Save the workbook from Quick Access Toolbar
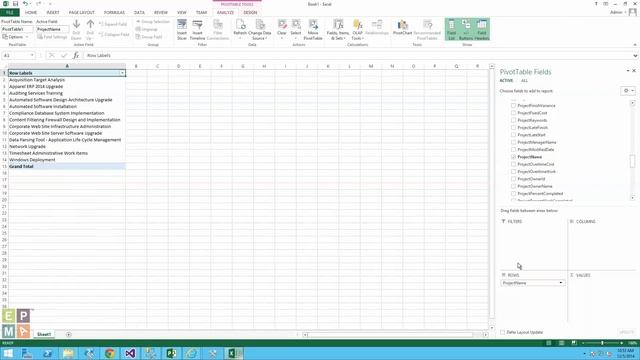 click(x=16, y=4)
